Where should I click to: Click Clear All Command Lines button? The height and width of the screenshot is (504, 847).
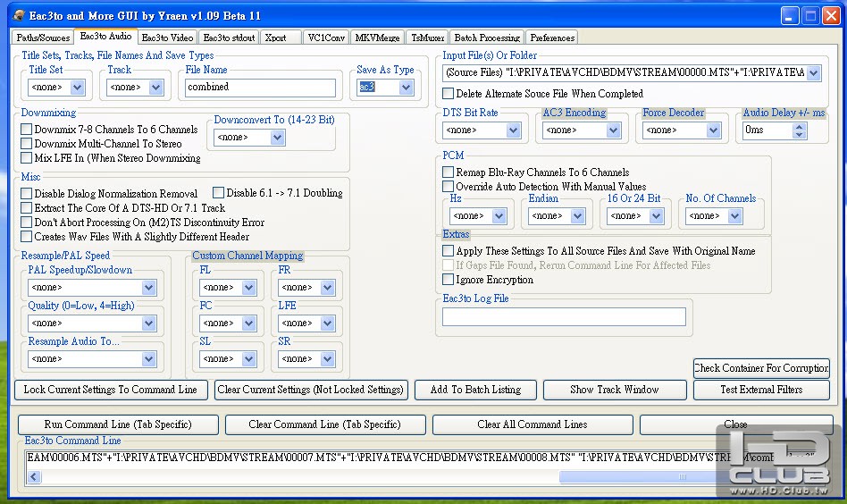(x=533, y=424)
